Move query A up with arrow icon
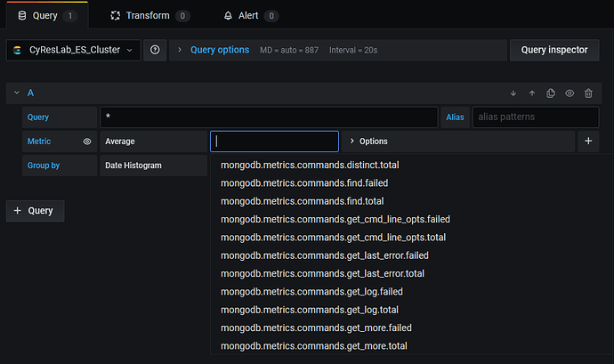The height and width of the screenshot is (364, 614). pyautogui.click(x=532, y=93)
